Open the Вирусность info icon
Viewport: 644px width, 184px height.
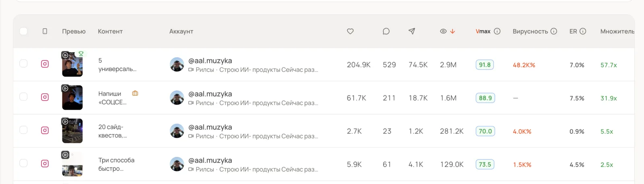(554, 31)
